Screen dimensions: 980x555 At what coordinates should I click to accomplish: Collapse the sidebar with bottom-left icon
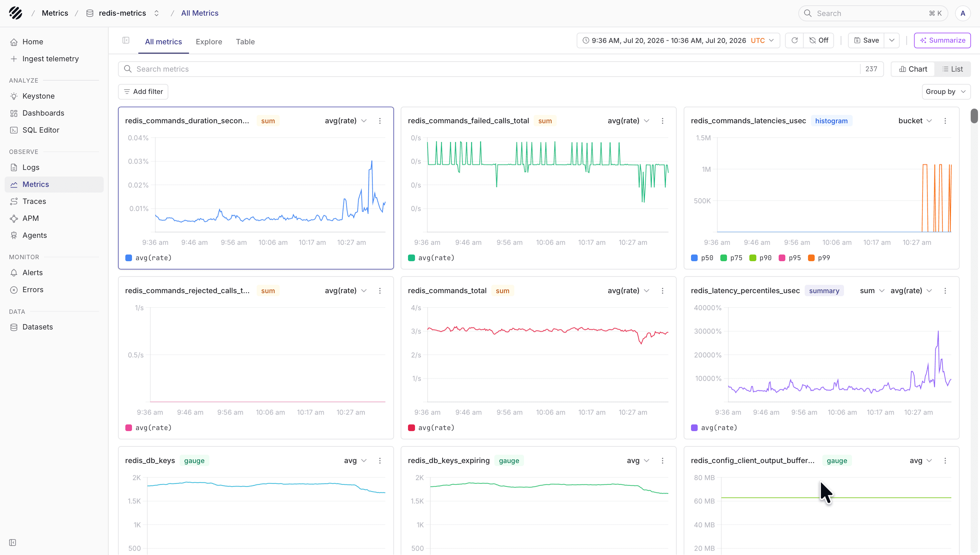13,542
